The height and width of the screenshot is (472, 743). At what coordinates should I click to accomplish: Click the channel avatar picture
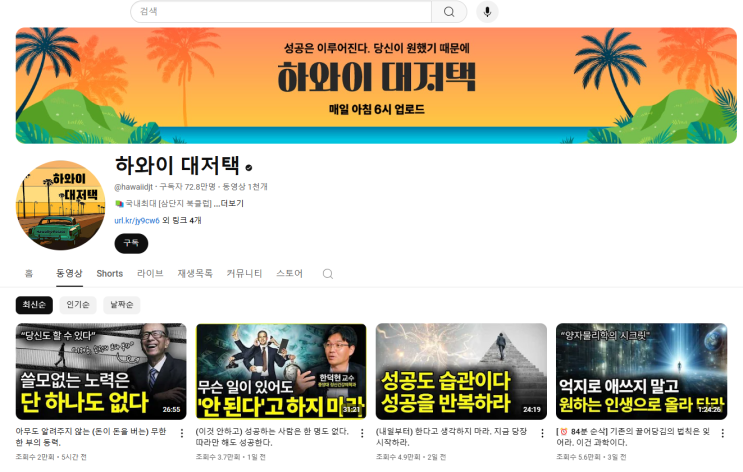(61, 205)
